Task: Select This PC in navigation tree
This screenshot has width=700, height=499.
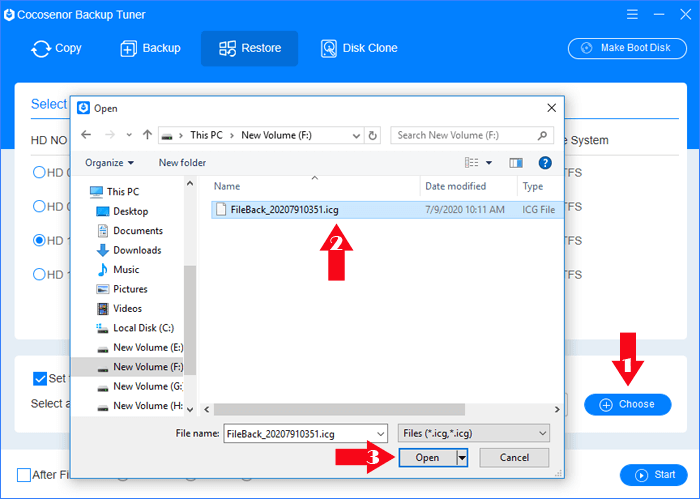Action: (114, 192)
